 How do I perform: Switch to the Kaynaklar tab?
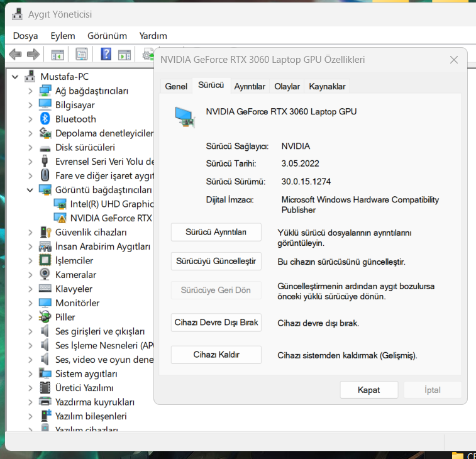327,86
